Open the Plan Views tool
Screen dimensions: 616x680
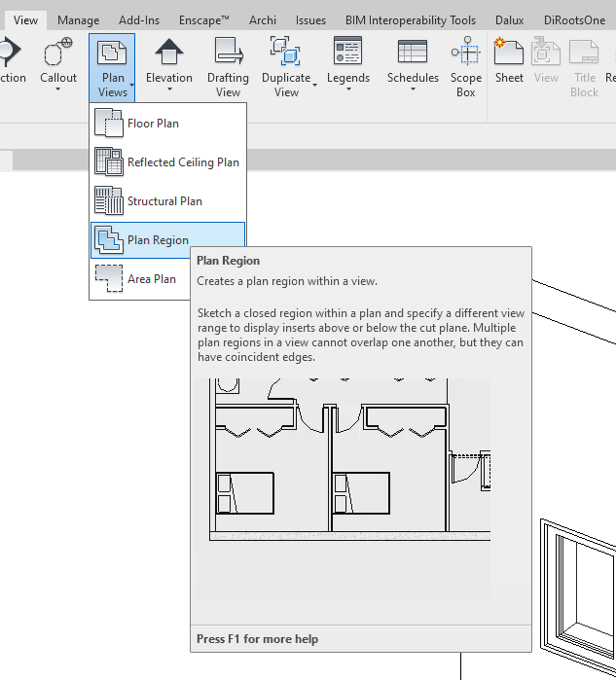[x=112, y=67]
